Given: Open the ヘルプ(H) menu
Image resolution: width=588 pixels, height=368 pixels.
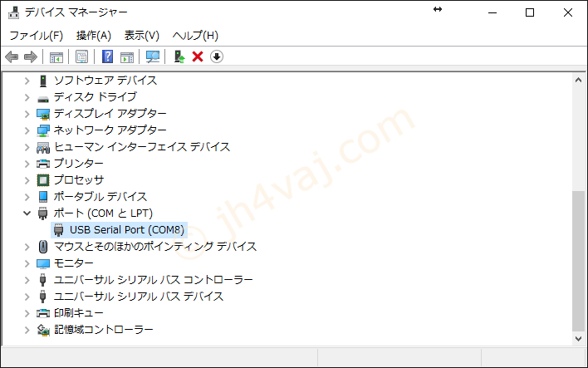Looking at the screenshot, I should pyautogui.click(x=195, y=36).
